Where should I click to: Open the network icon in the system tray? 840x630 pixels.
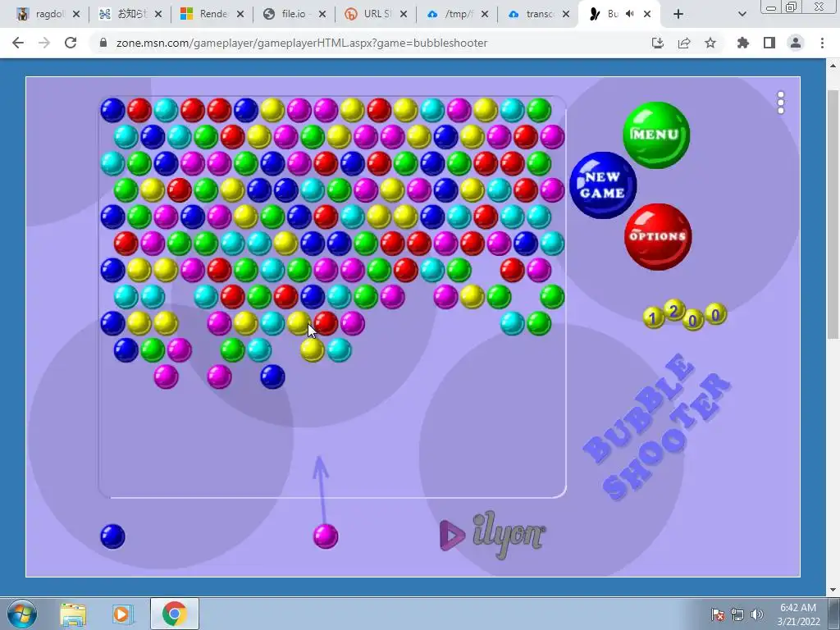coord(737,614)
